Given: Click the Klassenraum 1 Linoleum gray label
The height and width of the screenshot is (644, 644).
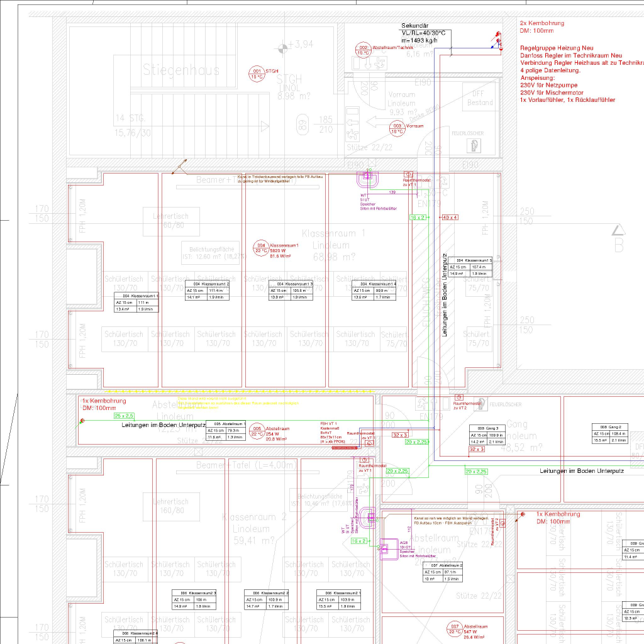Looking at the screenshot, I should [333, 245].
